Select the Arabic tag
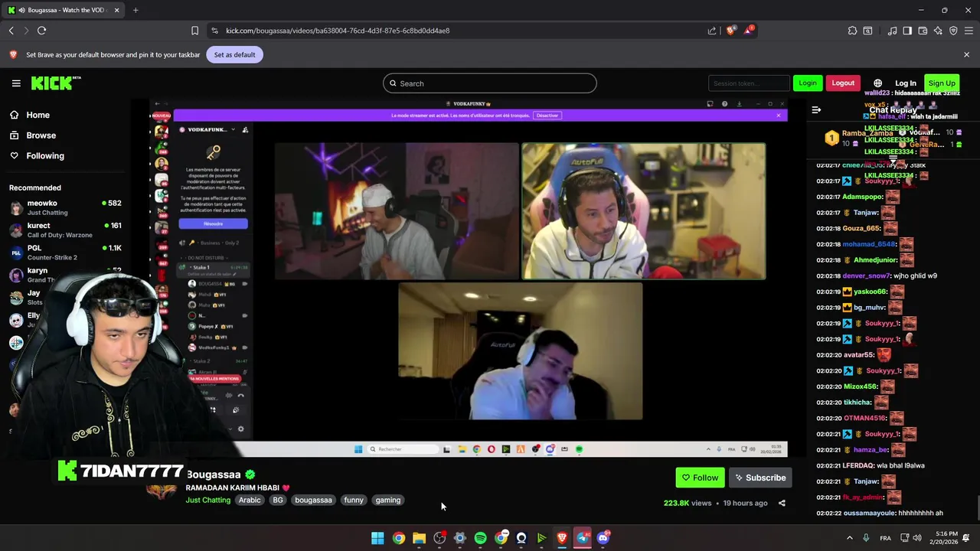The height and width of the screenshot is (551, 980). tap(250, 500)
